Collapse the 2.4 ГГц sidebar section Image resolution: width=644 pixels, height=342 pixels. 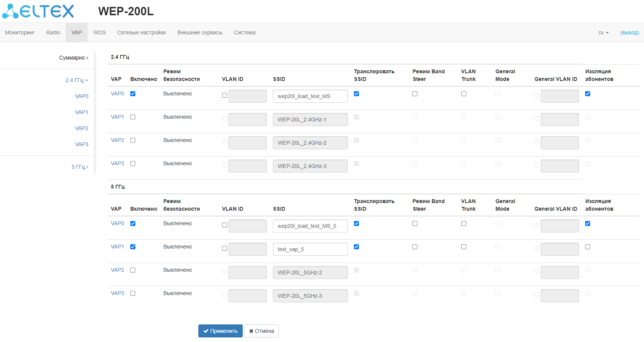point(77,80)
